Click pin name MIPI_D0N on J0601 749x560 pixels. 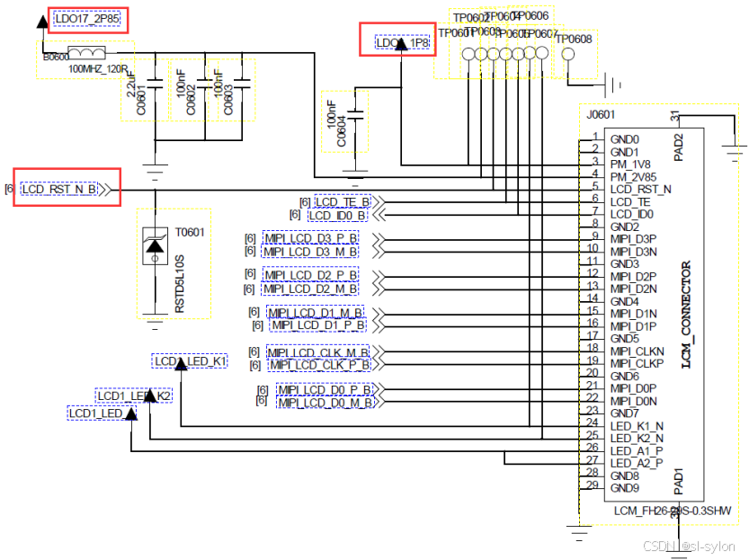pos(634,402)
